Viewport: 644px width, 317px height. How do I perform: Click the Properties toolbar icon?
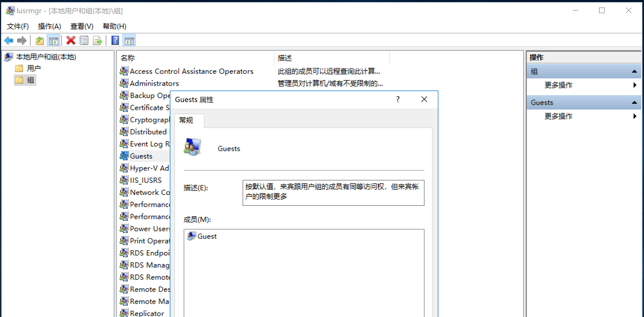(84, 41)
